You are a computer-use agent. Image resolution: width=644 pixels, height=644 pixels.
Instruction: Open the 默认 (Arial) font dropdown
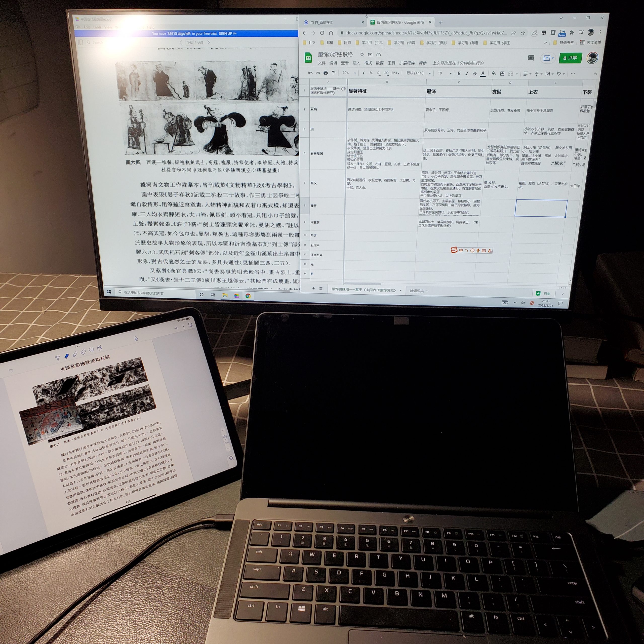418,73
